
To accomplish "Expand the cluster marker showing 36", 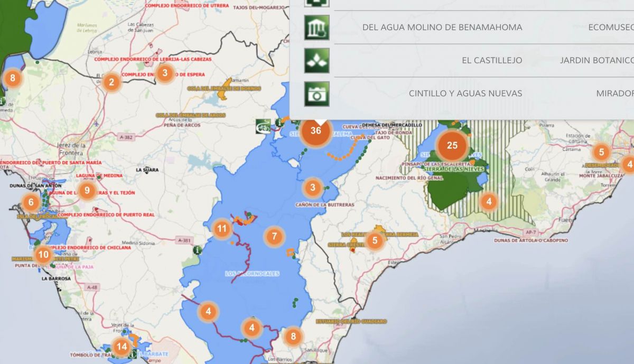I will (x=315, y=132).
